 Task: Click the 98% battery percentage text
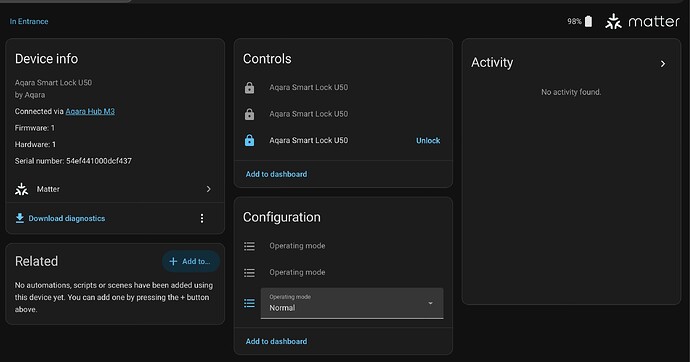pos(574,21)
